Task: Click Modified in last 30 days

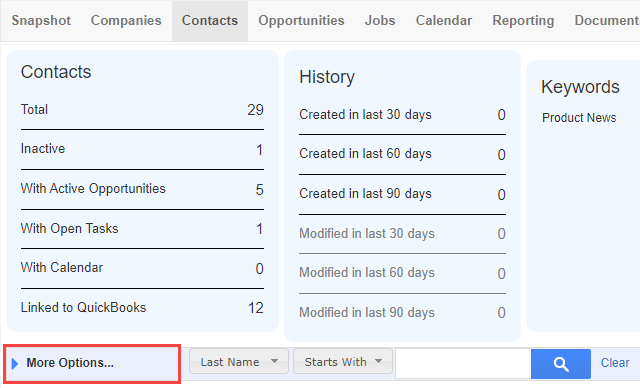Action: tap(402, 234)
